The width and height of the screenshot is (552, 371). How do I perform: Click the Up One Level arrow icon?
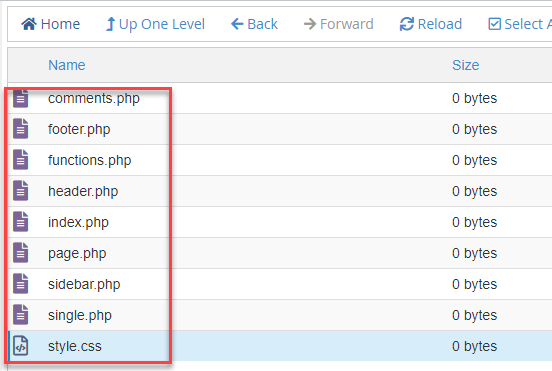pyautogui.click(x=111, y=24)
